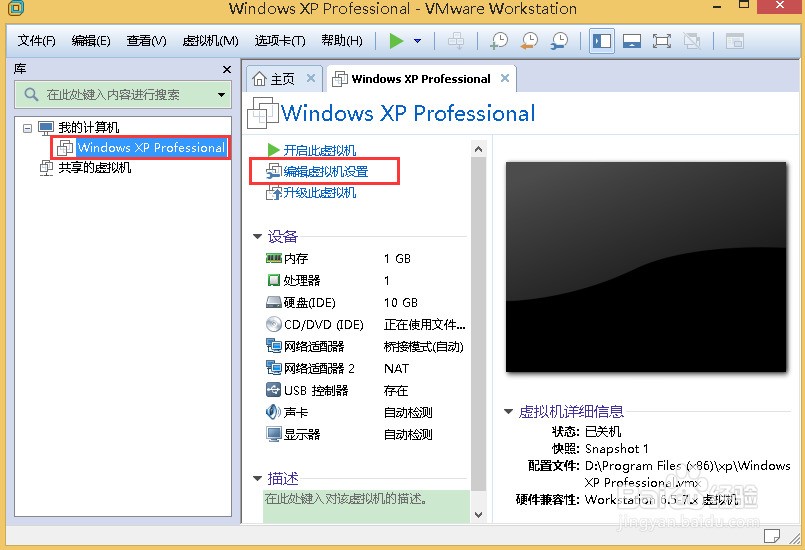Select Windows XP Professional in library tree
805x550 pixels.
[x=151, y=147]
